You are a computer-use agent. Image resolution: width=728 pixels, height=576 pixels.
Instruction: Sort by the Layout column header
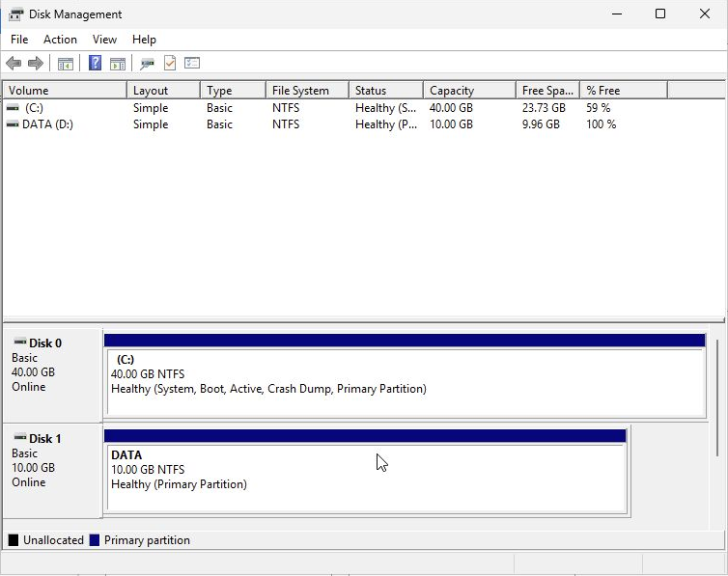pos(163,90)
